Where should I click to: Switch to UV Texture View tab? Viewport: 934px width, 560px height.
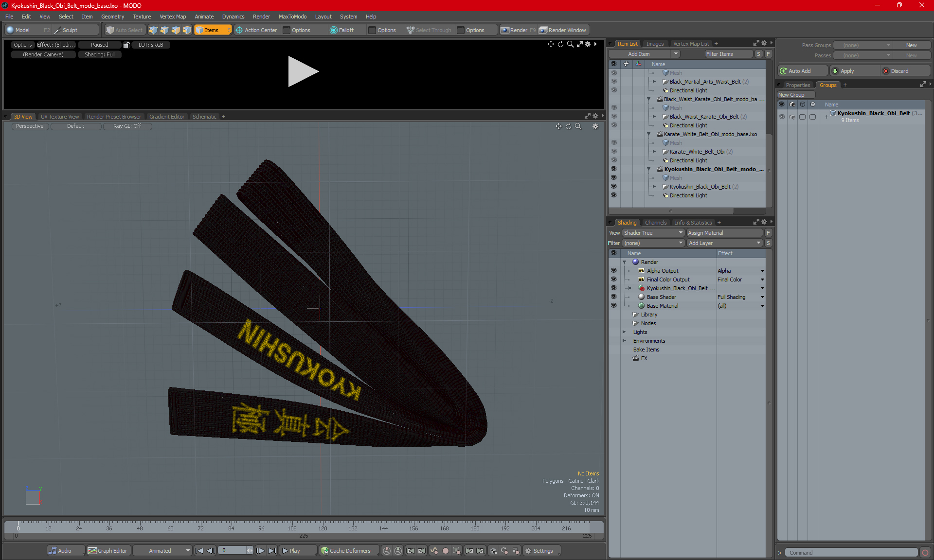[59, 117]
